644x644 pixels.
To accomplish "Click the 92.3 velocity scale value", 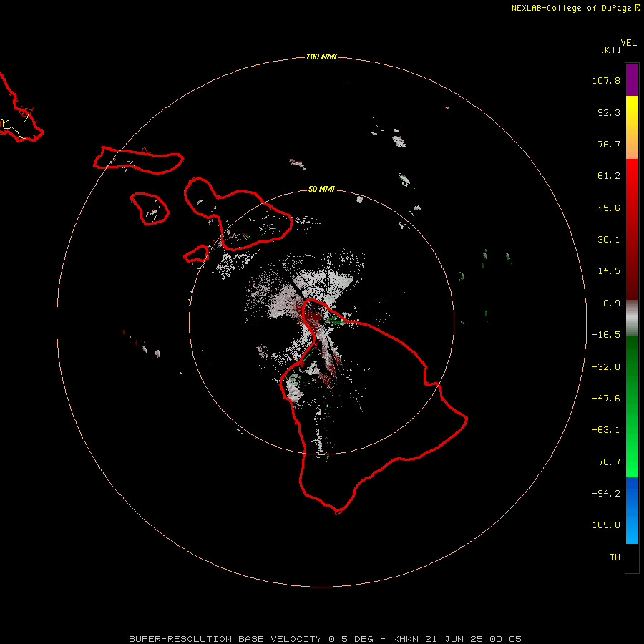I will [x=609, y=112].
